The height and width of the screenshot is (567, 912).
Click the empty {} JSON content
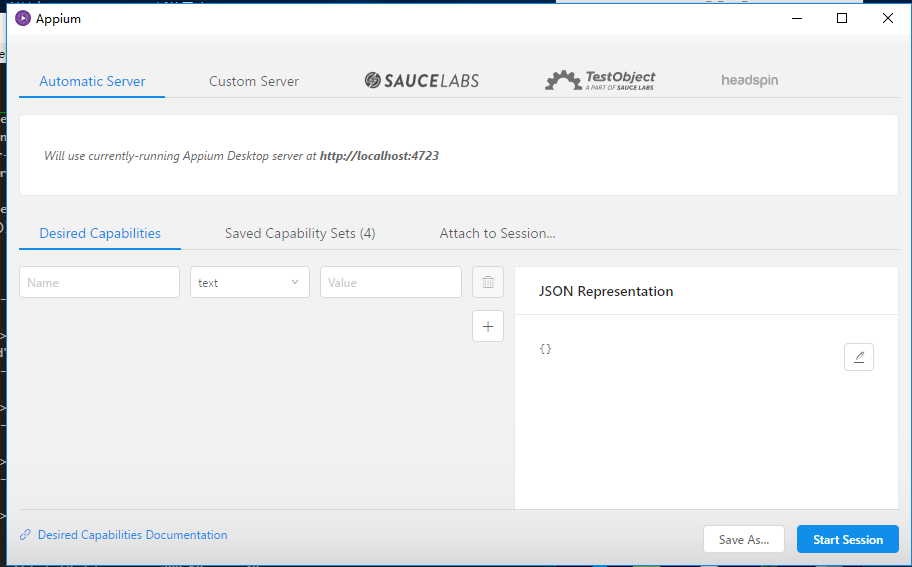click(x=545, y=349)
